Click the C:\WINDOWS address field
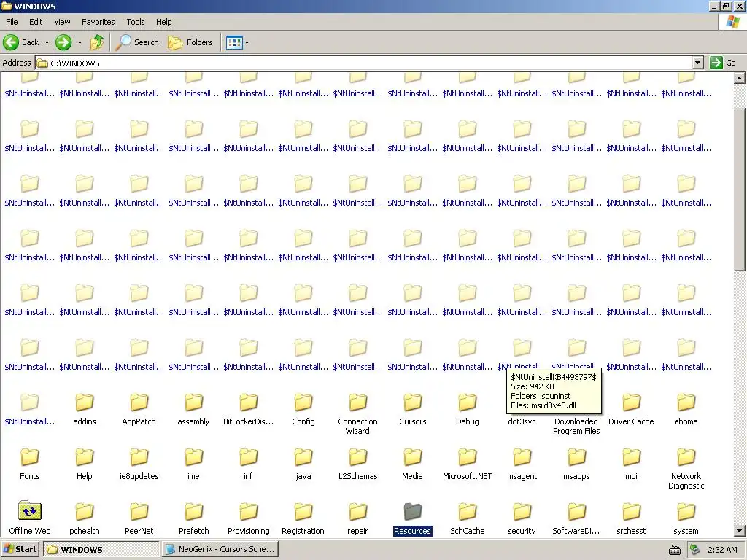Screen dimensions: 747x560 (364, 63)
